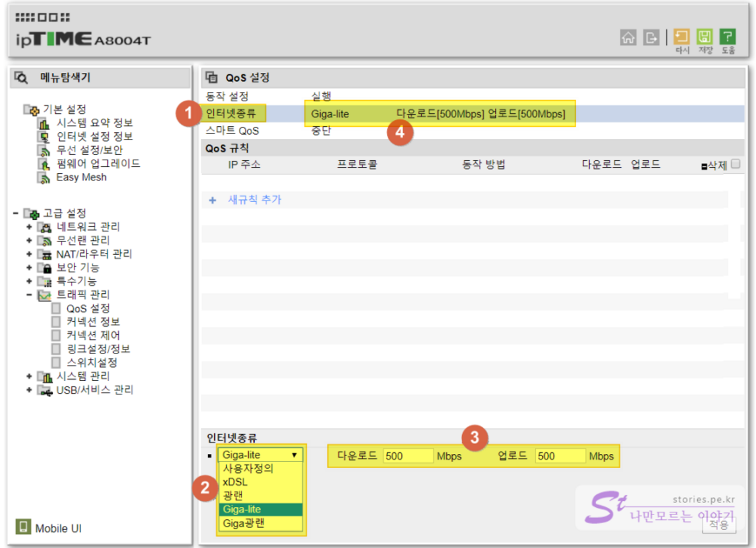Click the 저장 (save) icon
The image size is (756, 548).
704,37
